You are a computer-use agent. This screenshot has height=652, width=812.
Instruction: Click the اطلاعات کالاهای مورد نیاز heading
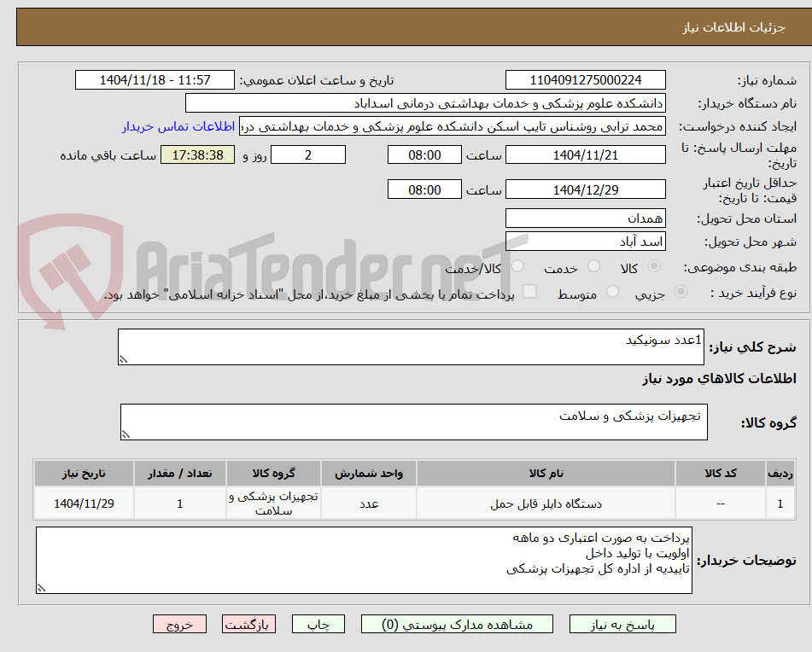pyautogui.click(x=719, y=379)
